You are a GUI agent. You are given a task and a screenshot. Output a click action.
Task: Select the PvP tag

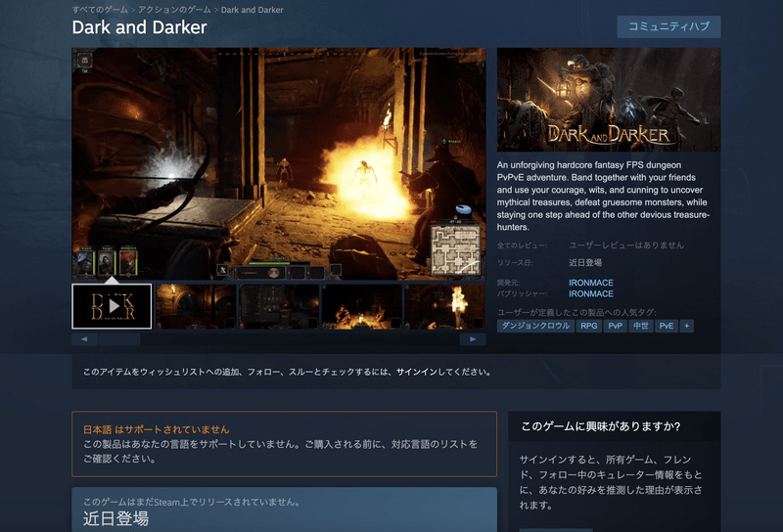[x=616, y=326]
